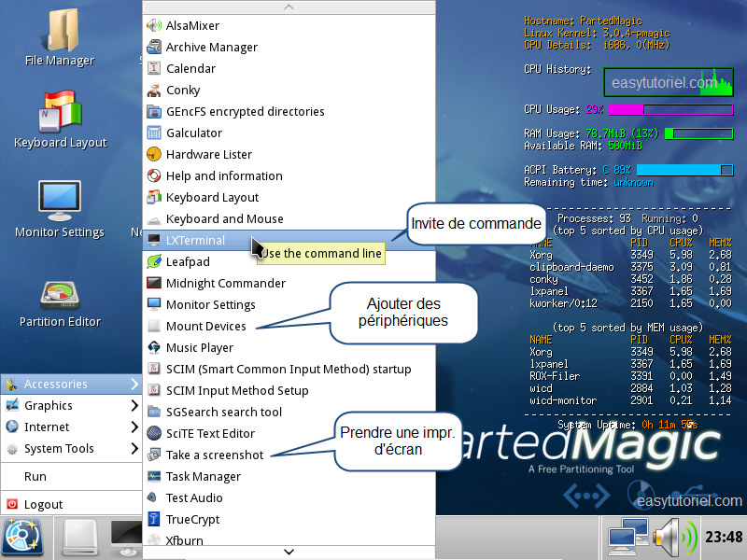747x560 pixels.
Task: Click the Midnight Commander icon
Action: 154,283
